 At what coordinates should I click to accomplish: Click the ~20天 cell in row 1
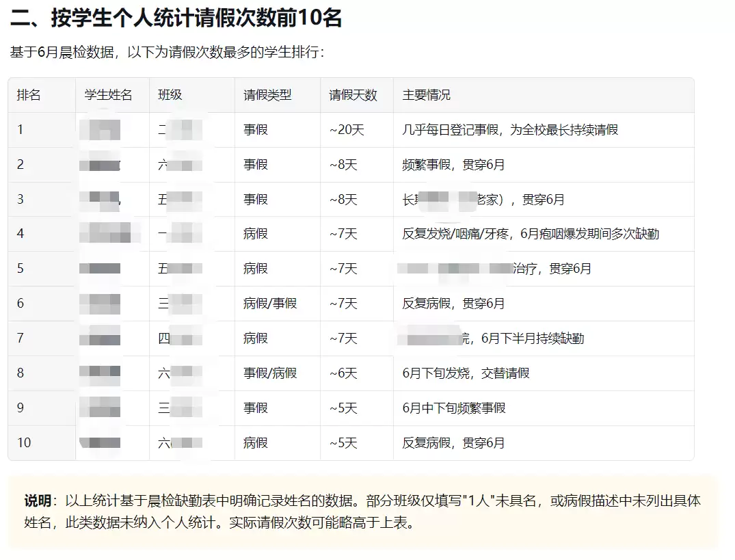point(347,130)
